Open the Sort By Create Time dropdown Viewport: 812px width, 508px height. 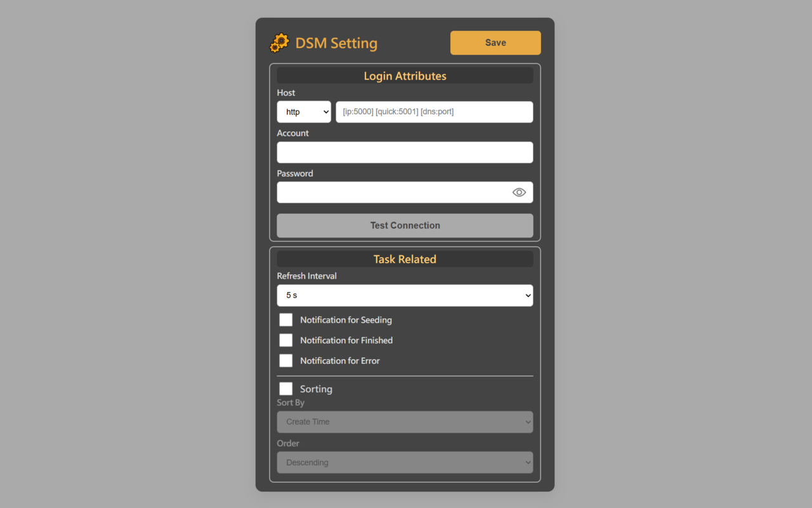[405, 422]
